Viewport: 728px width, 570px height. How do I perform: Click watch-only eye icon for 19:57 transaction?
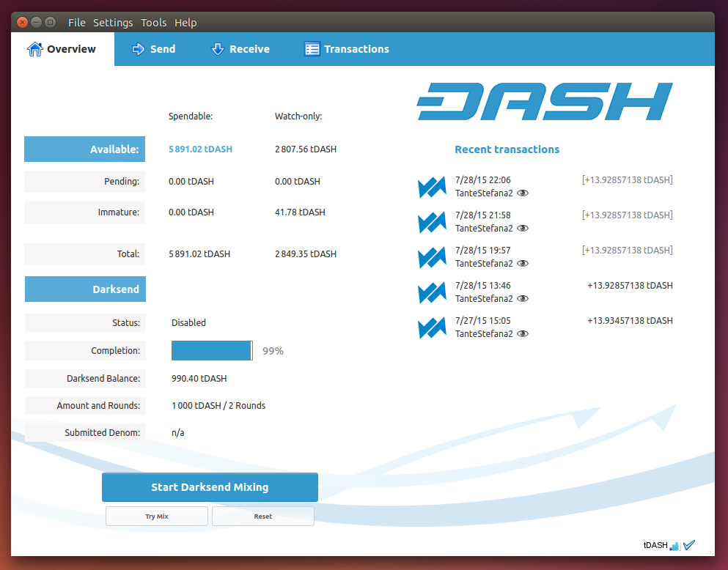523,264
